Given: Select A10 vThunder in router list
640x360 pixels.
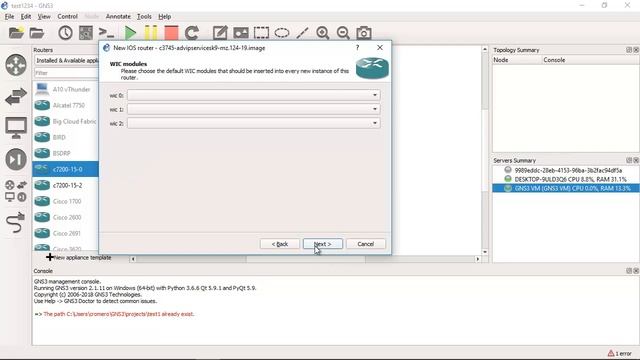Looking at the screenshot, I should pos(65,89).
